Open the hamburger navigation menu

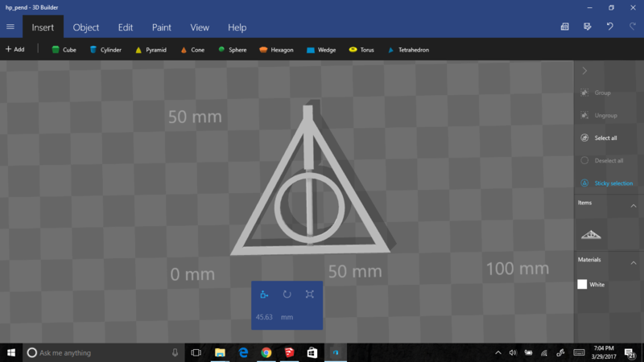10,27
